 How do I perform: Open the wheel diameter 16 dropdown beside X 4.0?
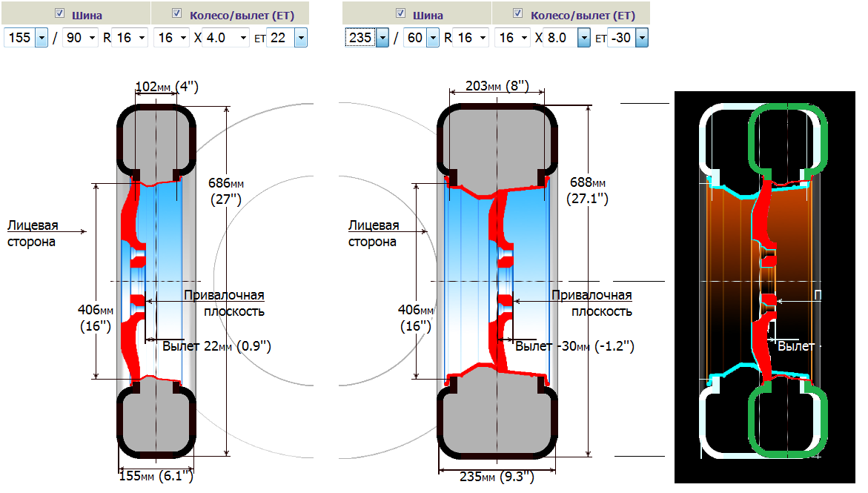[172, 38]
